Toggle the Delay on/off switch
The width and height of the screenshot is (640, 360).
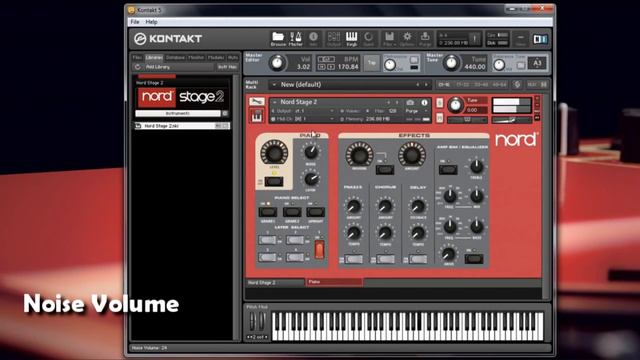pyautogui.click(x=418, y=259)
